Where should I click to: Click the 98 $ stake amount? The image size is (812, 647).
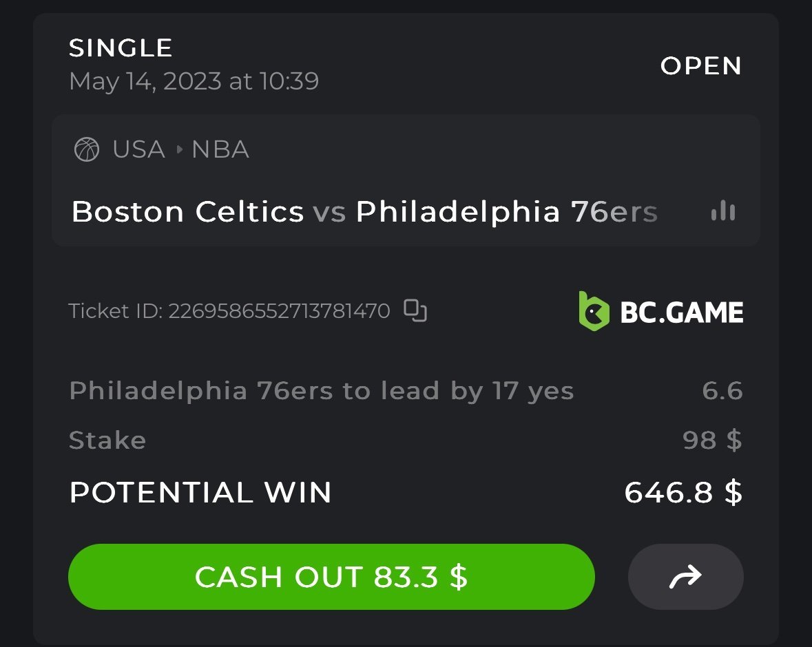[712, 441]
